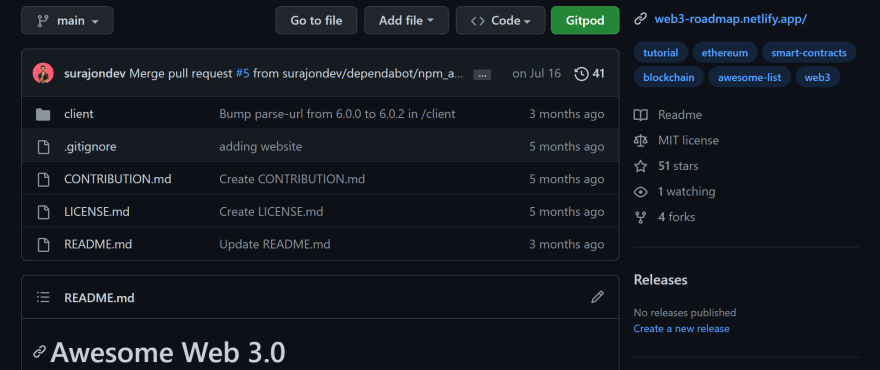
Task: Click the LICENSE.md file icon
Action: (x=43, y=212)
